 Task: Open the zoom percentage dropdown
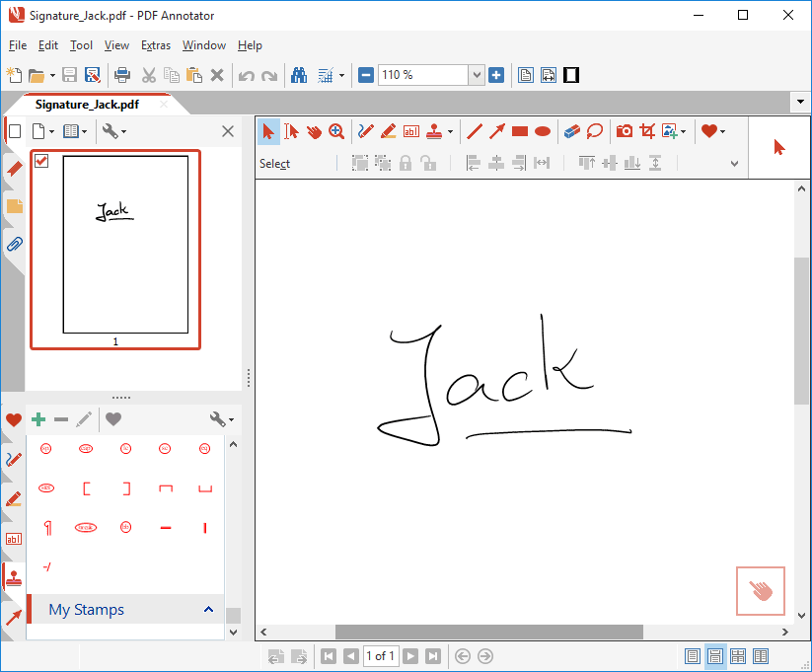click(x=477, y=74)
